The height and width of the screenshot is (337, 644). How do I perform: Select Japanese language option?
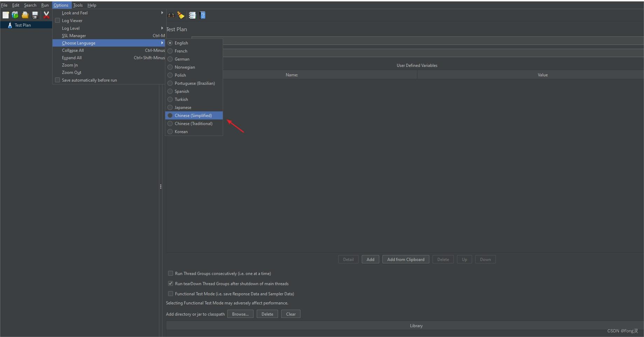(194, 108)
